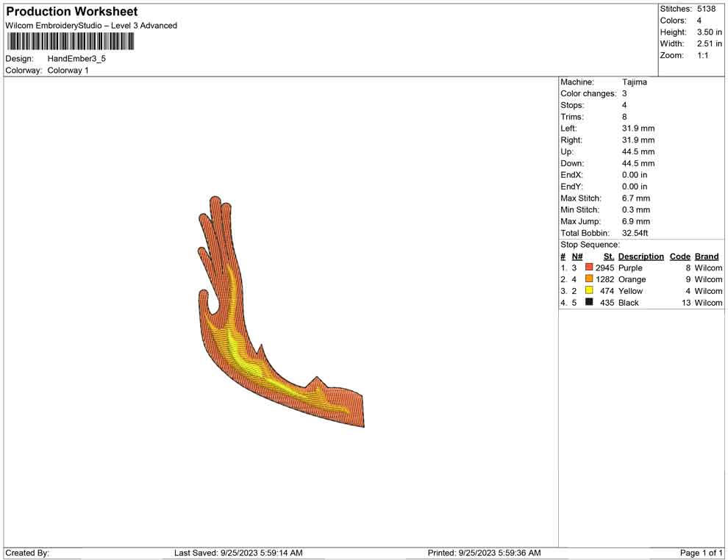Click the Black color swatch in stop sequence
This screenshot has width=728, height=560.
click(589, 302)
